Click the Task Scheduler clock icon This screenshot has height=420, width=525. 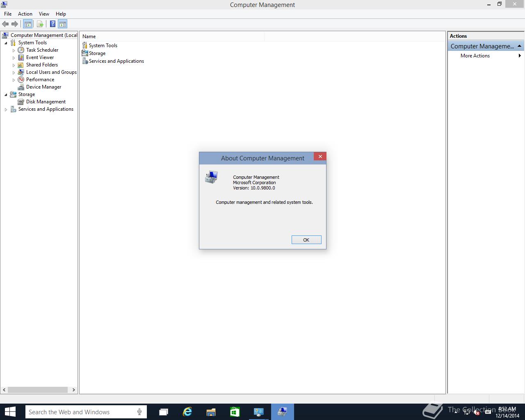click(21, 50)
